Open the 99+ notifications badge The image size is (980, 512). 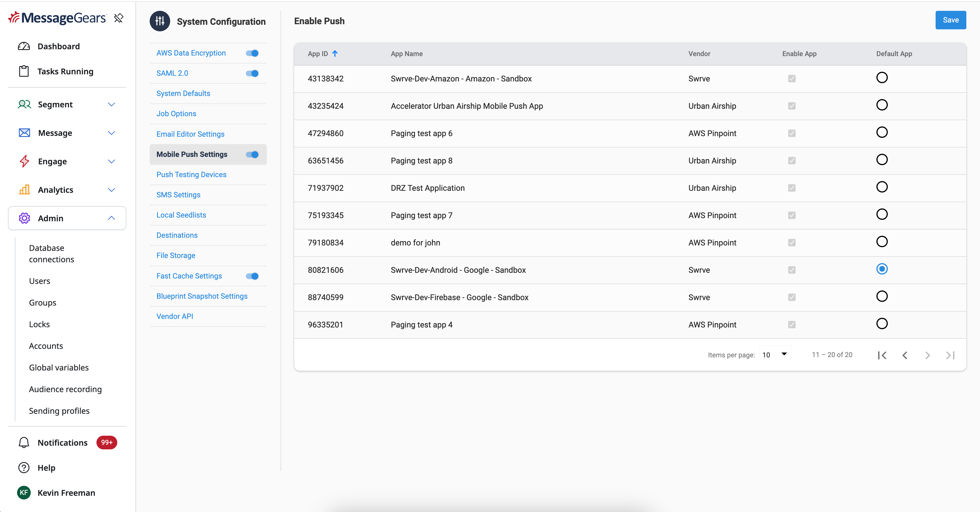[x=106, y=442]
